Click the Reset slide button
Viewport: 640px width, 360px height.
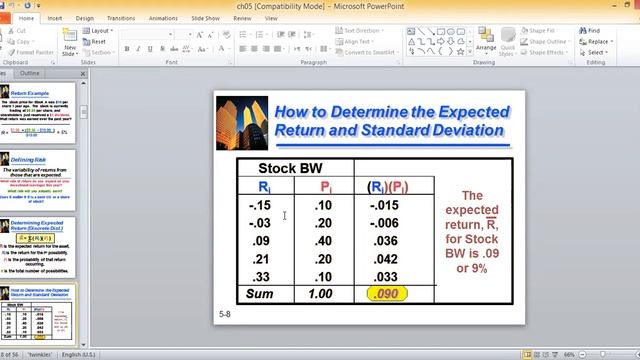tap(94, 42)
